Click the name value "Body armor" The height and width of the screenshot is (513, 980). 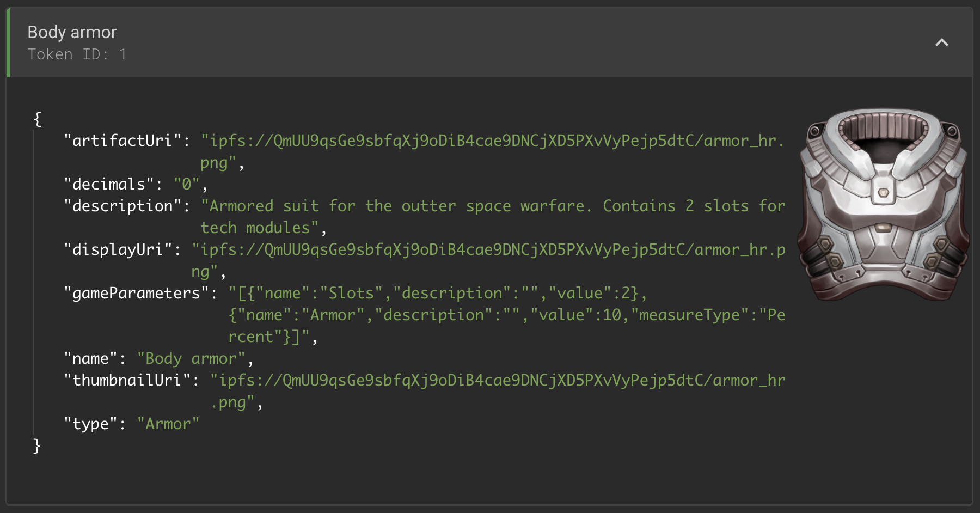pyautogui.click(x=191, y=358)
